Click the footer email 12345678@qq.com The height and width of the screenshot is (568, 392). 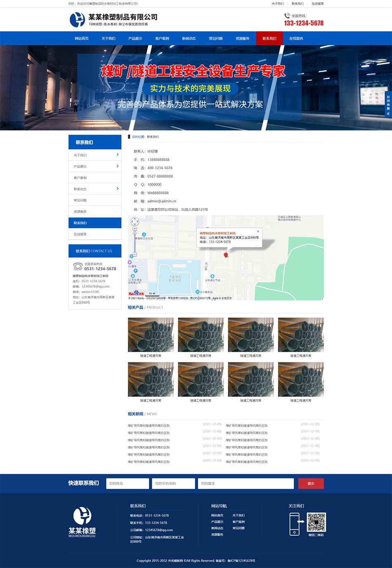(x=159, y=530)
